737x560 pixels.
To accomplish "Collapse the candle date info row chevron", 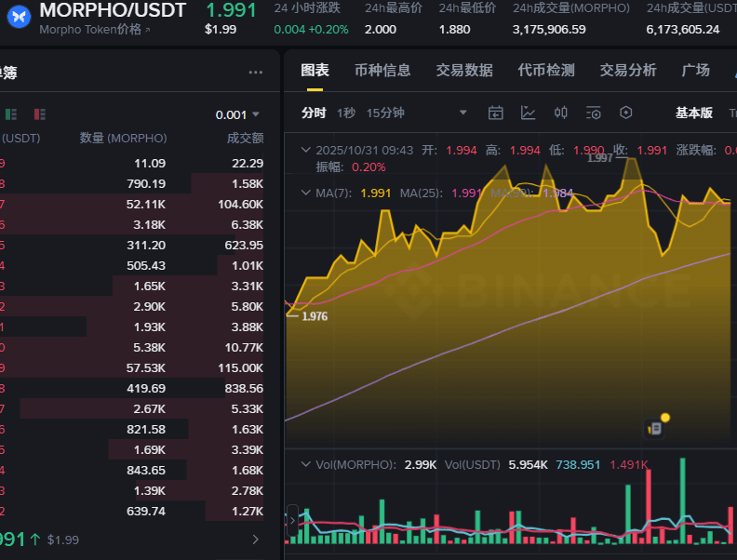I will pos(305,150).
